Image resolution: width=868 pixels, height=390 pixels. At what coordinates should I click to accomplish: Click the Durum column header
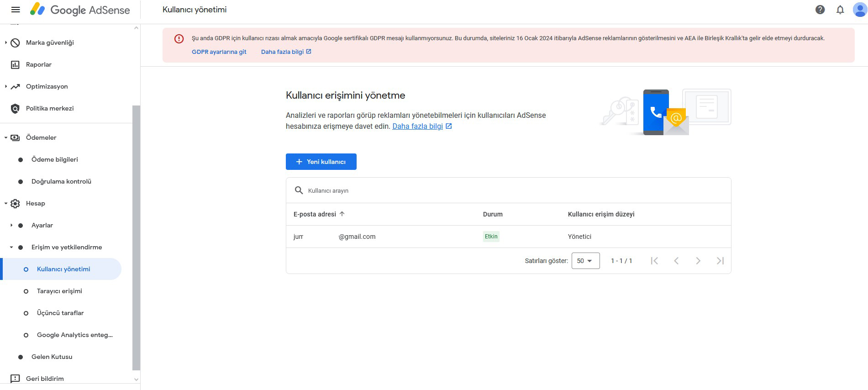point(493,214)
